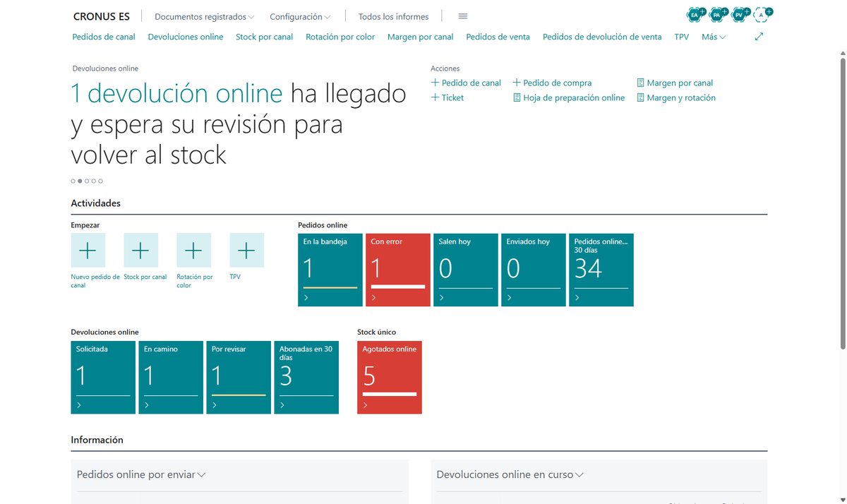Go to Margen por canal in navigation
The width and height of the screenshot is (847, 504).
[x=421, y=37]
